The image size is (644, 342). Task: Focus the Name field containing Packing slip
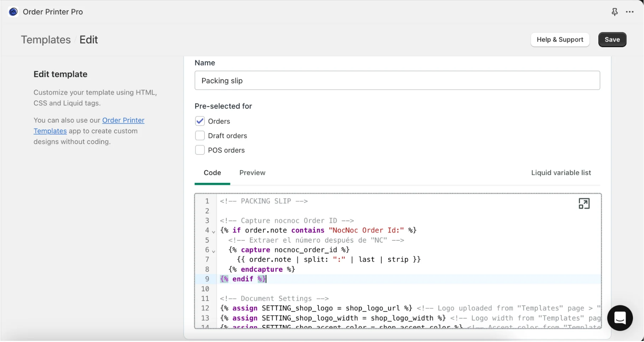pyautogui.click(x=397, y=81)
